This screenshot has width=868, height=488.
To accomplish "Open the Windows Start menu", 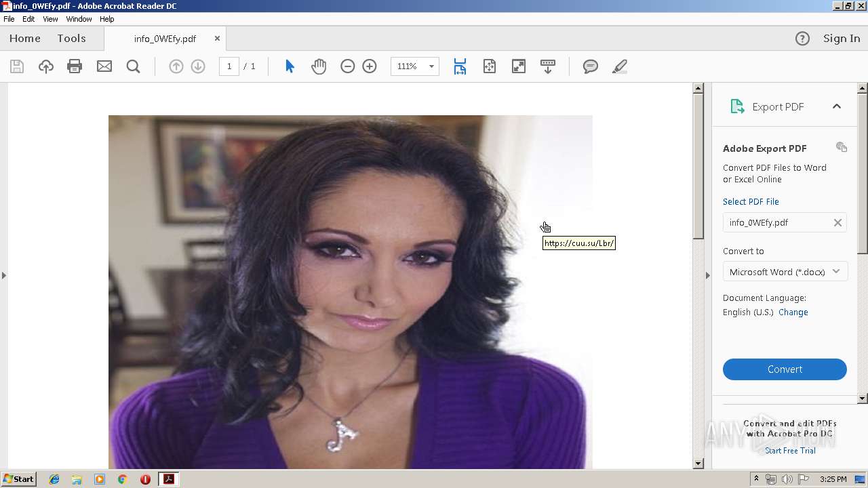I will 18,479.
